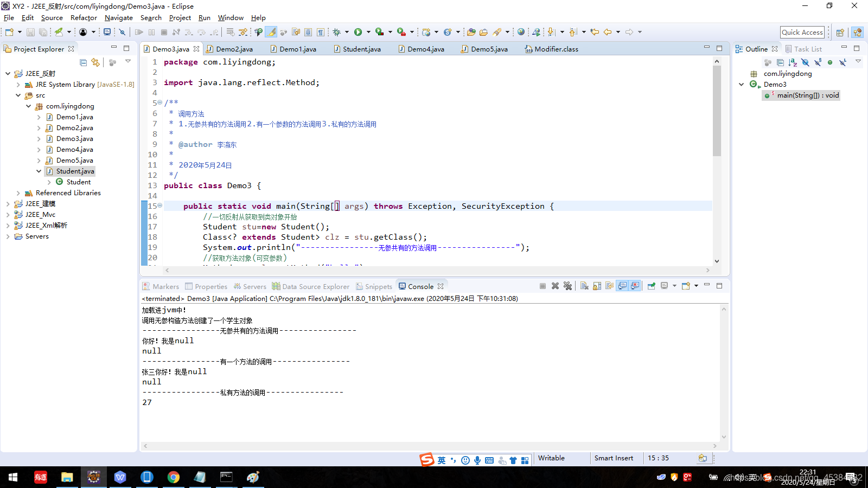
Task: Click Sort alphabetically in Outline toolbar
Action: point(793,62)
